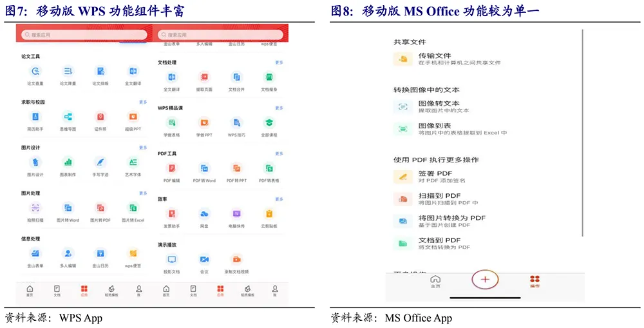Tap the 云剪贴板 clipboard icon
The width and height of the screenshot is (644, 328).
pos(269,214)
